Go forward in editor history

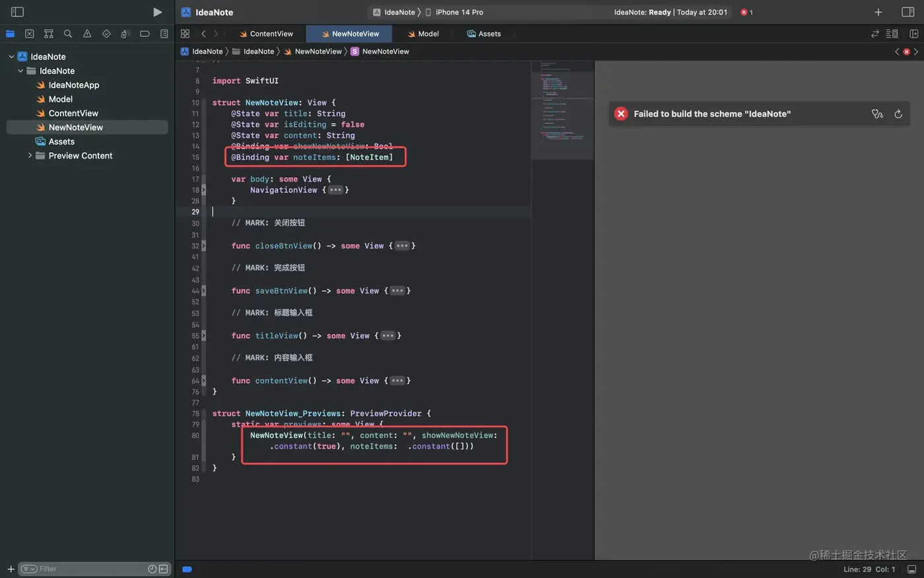coord(215,34)
